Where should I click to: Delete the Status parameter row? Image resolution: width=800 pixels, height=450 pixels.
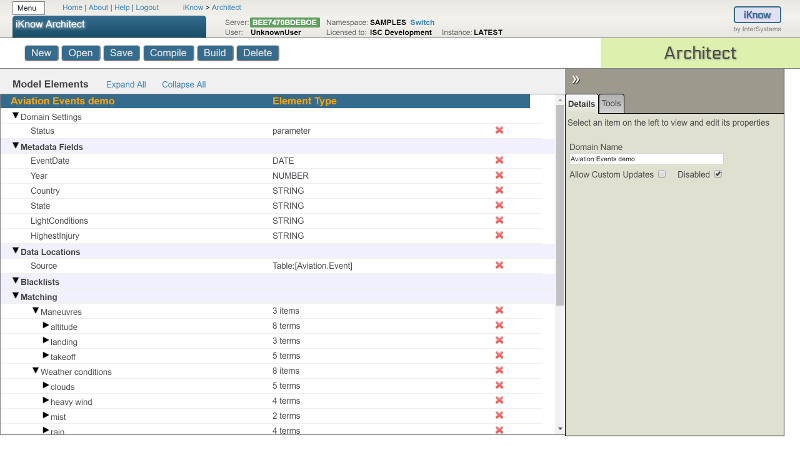pos(499,131)
